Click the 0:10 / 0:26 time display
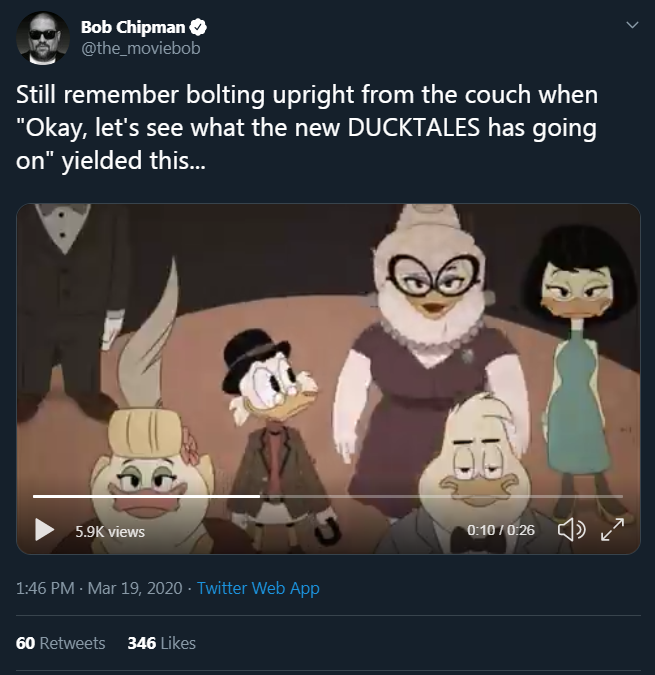655x675 pixels. [501, 530]
